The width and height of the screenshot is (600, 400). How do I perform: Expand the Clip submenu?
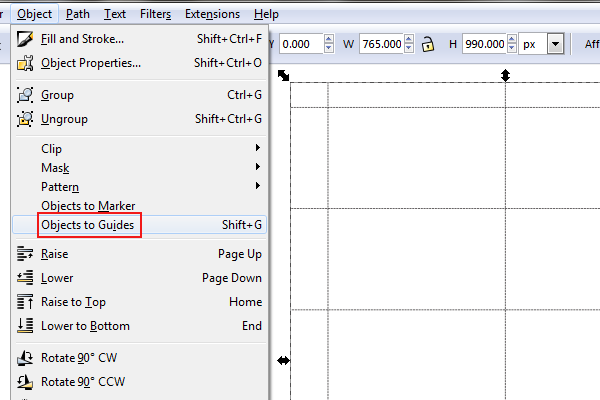(139, 149)
